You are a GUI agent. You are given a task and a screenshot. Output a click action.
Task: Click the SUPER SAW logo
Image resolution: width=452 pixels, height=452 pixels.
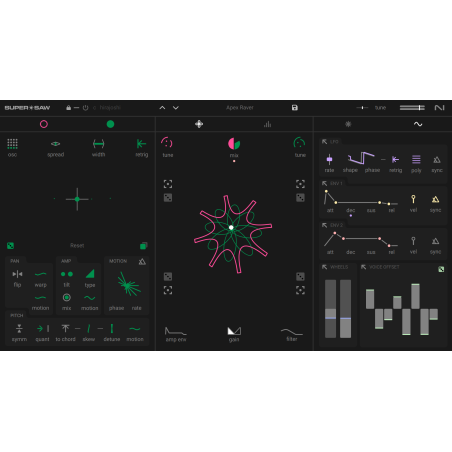[27, 108]
